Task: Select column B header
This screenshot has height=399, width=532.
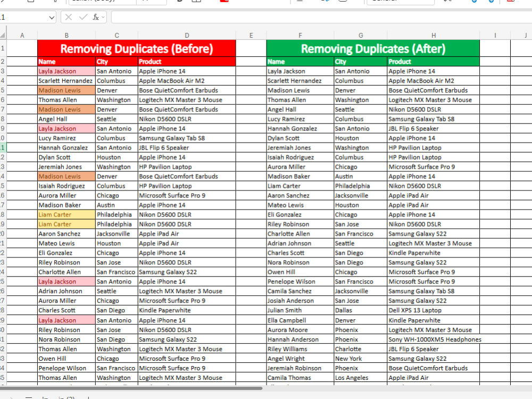Action: (66, 35)
